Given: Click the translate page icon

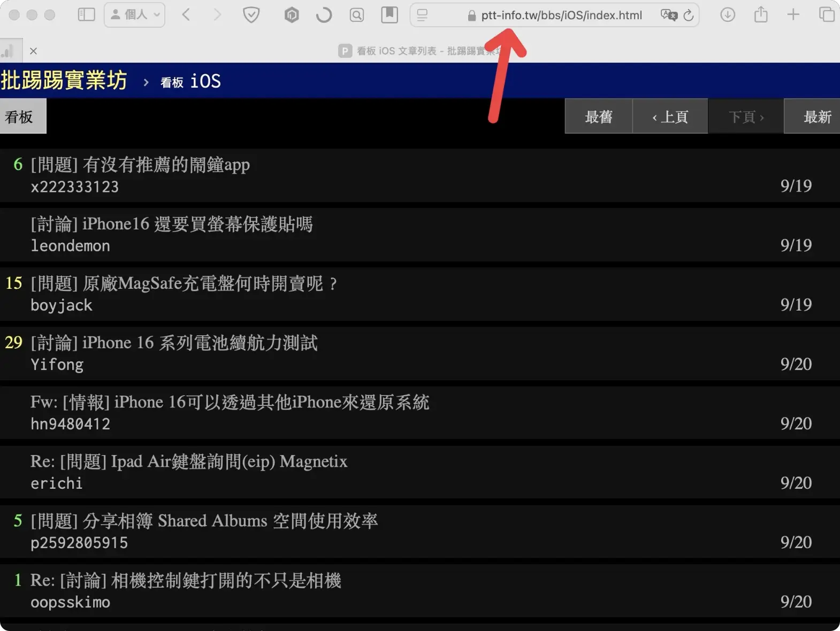Looking at the screenshot, I should [669, 15].
